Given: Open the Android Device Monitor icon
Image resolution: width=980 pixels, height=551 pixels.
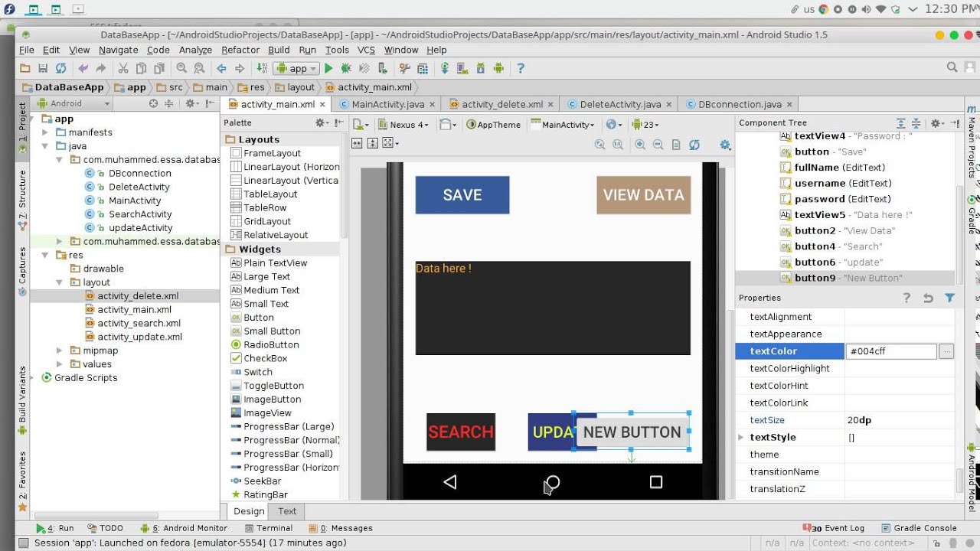Looking at the screenshot, I should [x=498, y=68].
